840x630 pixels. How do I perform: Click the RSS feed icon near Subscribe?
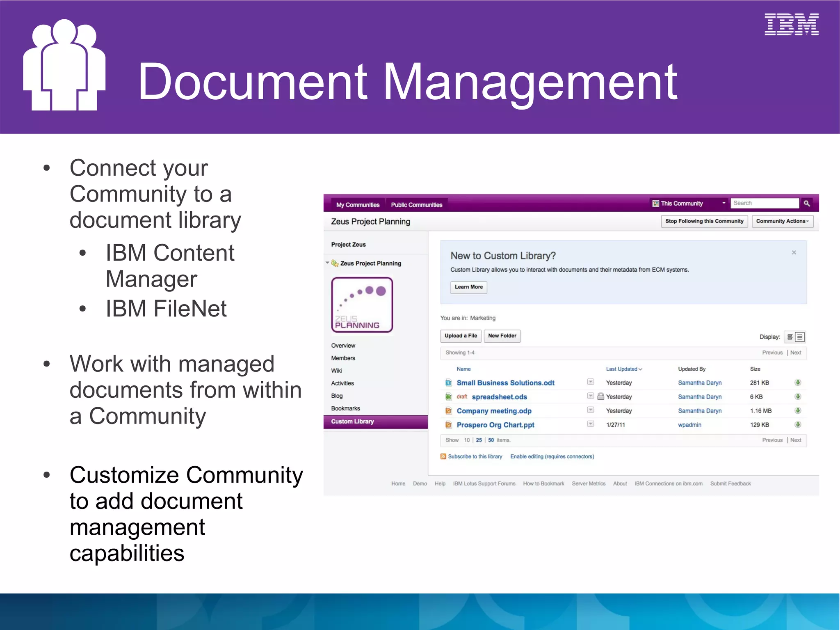[x=443, y=456]
